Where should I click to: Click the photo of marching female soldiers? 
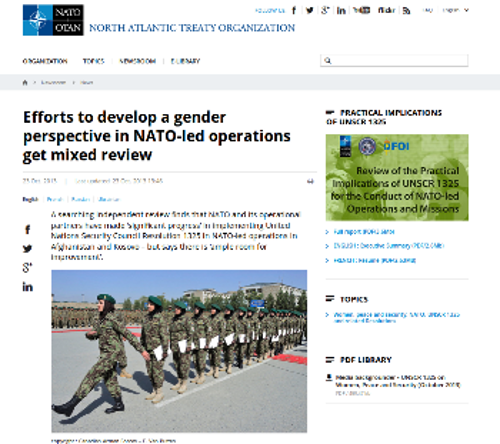tap(179, 351)
